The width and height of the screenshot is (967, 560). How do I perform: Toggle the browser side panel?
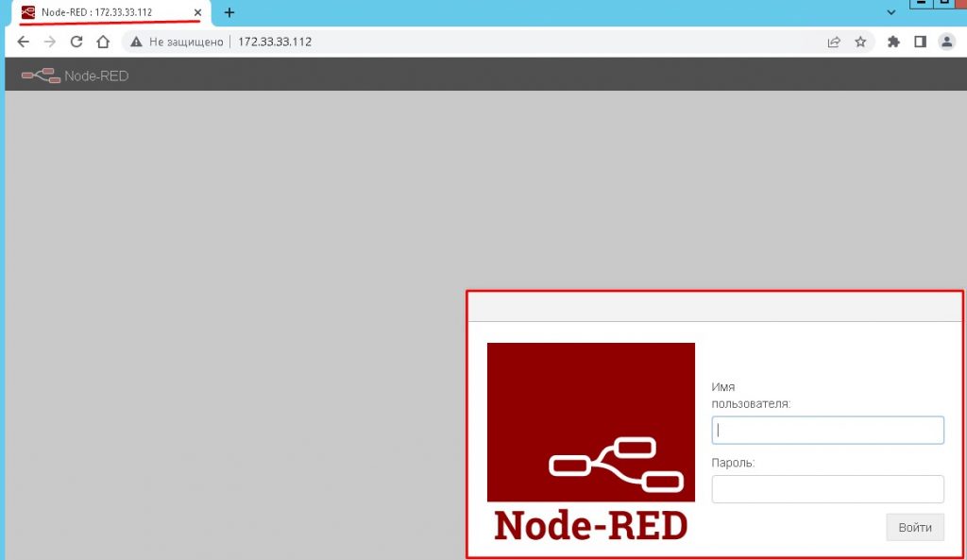pos(920,42)
